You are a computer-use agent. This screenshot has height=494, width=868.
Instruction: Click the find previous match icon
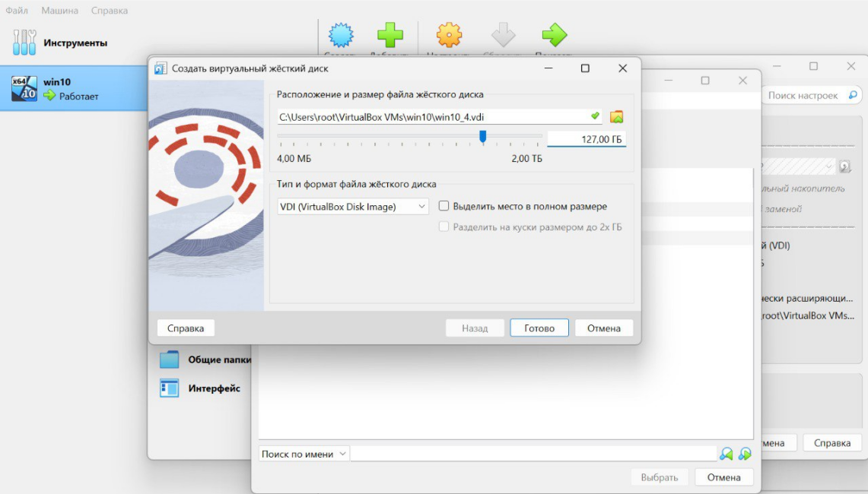pyautogui.click(x=727, y=454)
